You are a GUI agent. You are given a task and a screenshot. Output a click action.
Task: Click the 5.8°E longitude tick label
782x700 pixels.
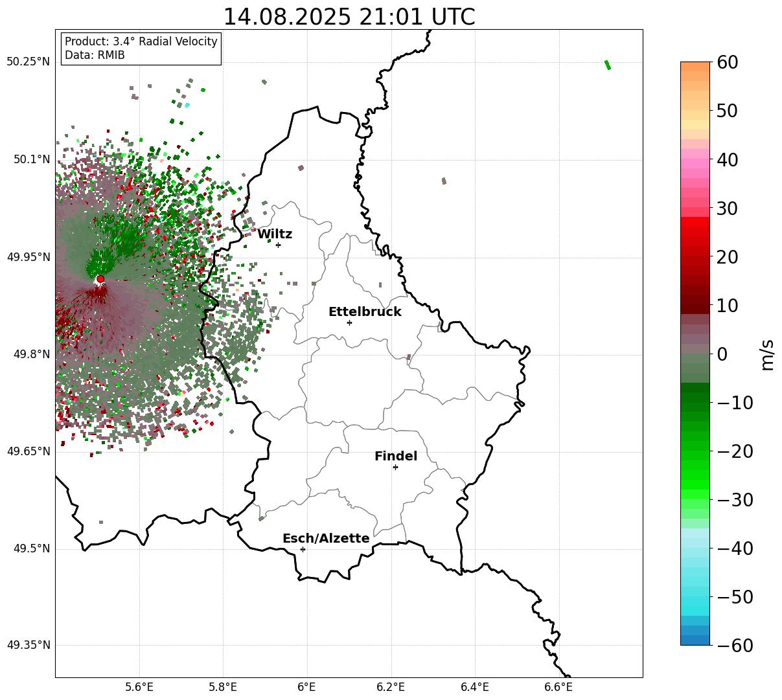(223, 686)
